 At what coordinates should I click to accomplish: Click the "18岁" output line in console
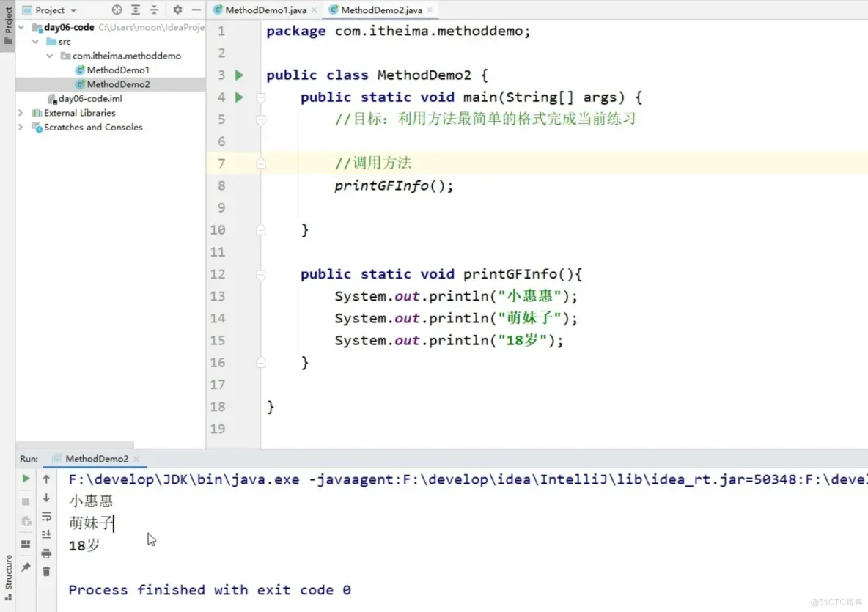pyautogui.click(x=84, y=545)
